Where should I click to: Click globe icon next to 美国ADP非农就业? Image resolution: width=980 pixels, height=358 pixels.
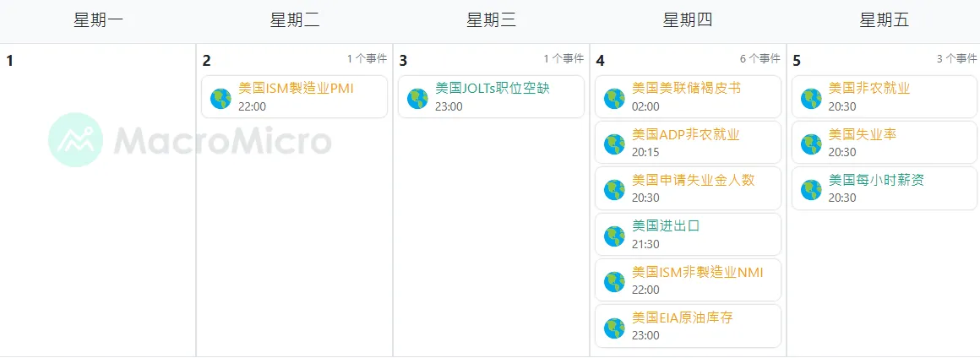(615, 144)
